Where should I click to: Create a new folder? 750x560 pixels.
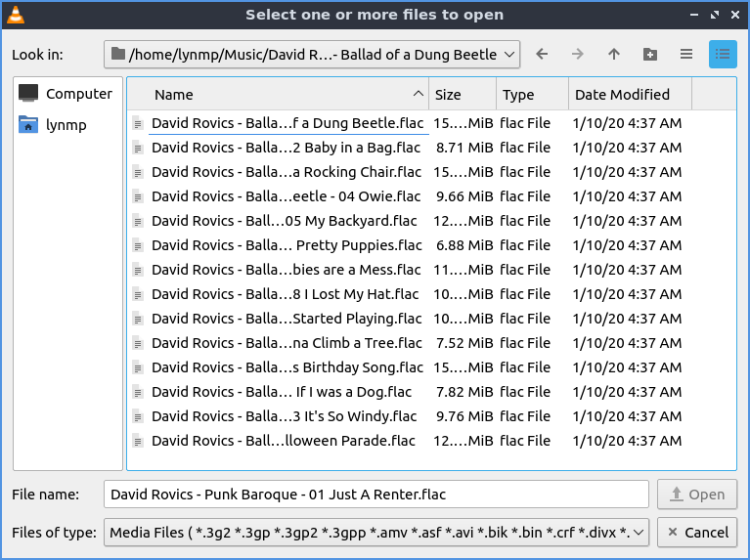click(650, 55)
